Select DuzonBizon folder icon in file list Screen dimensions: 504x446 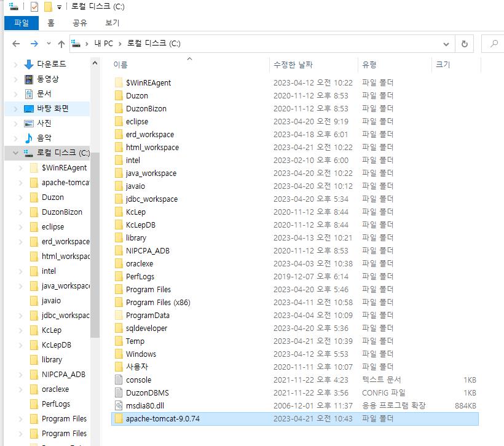point(119,108)
